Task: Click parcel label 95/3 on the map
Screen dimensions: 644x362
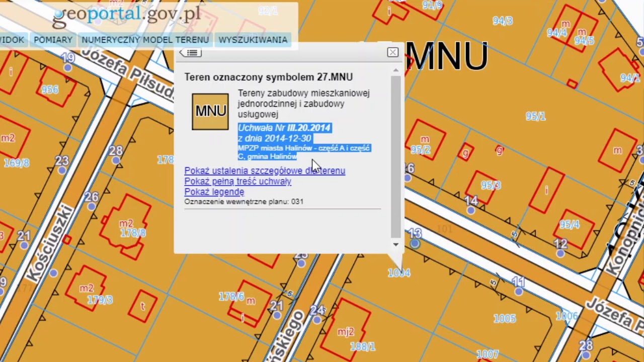Action: 490,186
